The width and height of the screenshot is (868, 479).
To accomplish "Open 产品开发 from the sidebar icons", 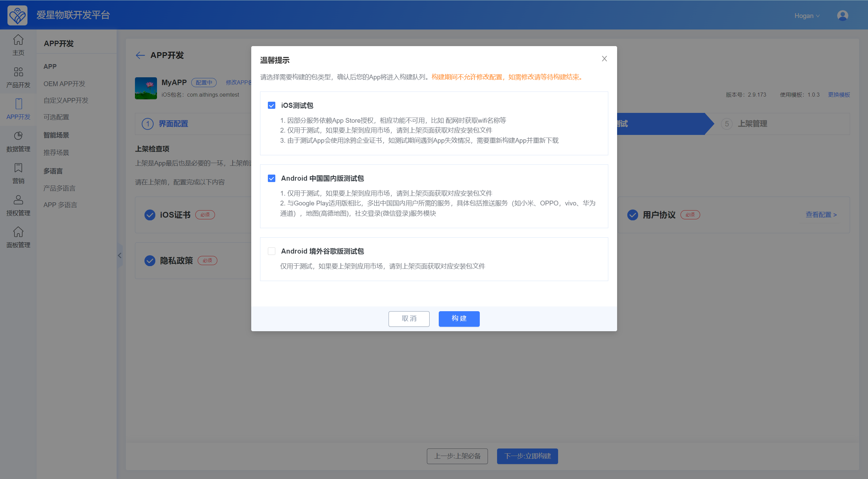I will 18,72.
